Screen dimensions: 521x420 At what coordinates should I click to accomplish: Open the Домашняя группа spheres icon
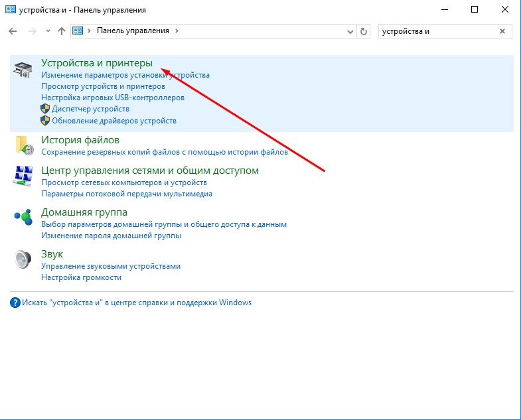[x=23, y=218]
